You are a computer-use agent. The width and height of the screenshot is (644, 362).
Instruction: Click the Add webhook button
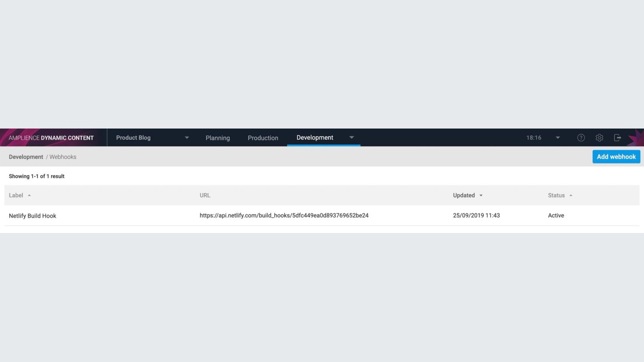(616, 157)
